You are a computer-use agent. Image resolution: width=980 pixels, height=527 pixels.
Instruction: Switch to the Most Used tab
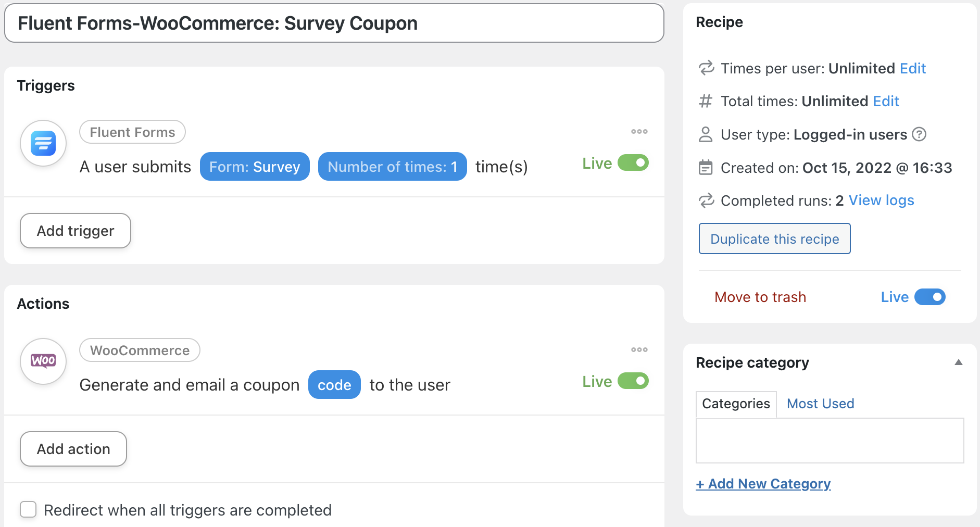tap(820, 404)
